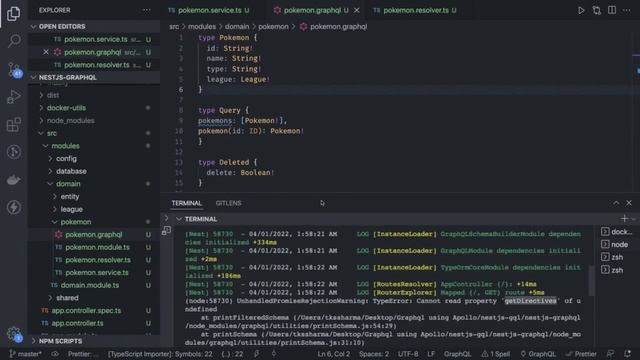Open the Source Control view in the activity bar

tap(14, 69)
